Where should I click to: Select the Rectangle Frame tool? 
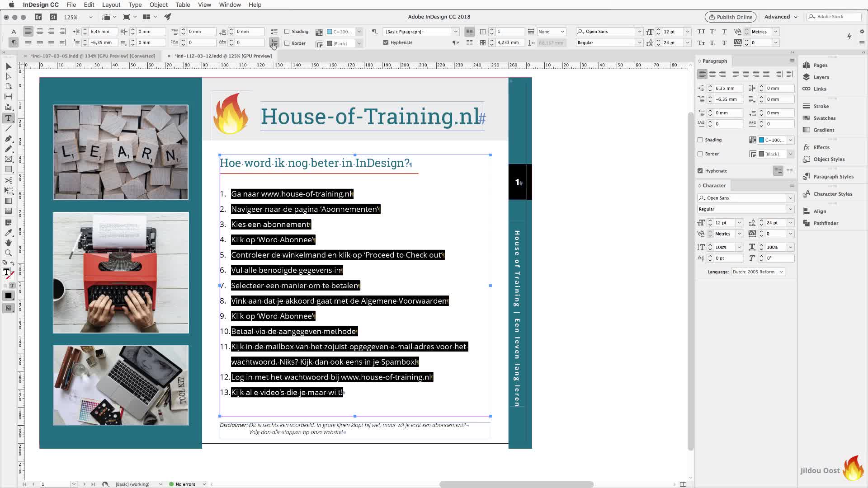(x=8, y=159)
